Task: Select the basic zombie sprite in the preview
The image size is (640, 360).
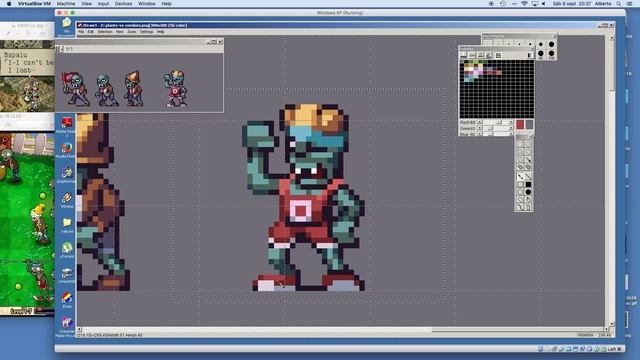Action: pyautogui.click(x=106, y=90)
